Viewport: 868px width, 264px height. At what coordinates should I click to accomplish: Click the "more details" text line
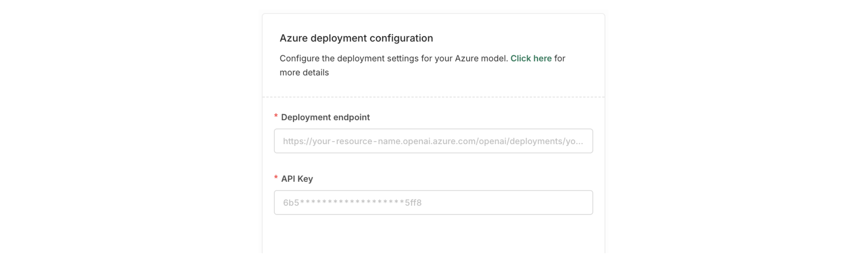(304, 72)
